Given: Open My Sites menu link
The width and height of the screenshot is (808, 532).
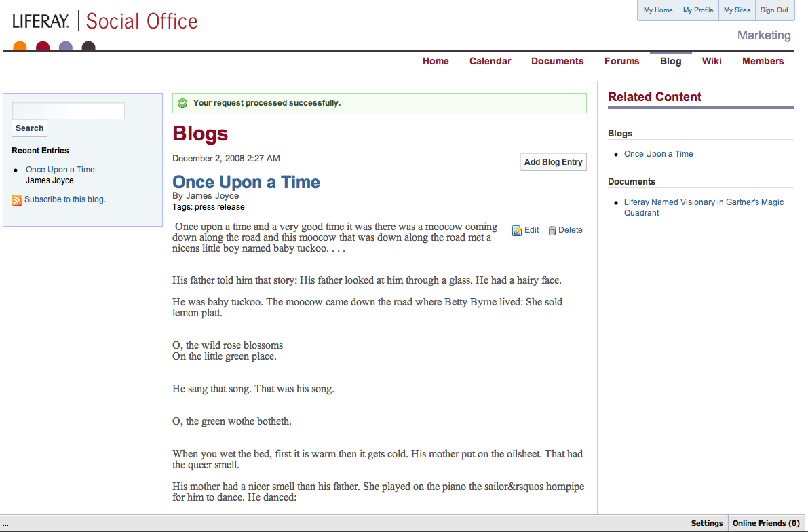Looking at the screenshot, I should [x=737, y=9].
